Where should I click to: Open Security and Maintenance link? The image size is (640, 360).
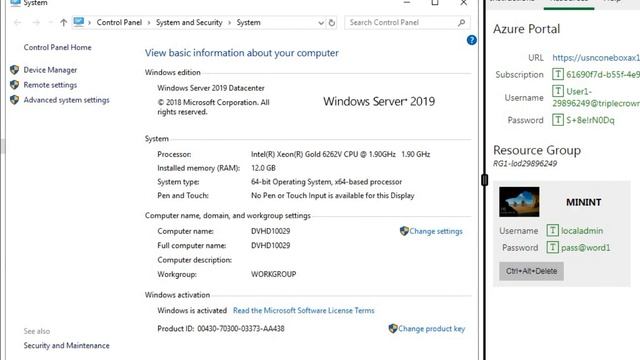pyautogui.click(x=66, y=345)
